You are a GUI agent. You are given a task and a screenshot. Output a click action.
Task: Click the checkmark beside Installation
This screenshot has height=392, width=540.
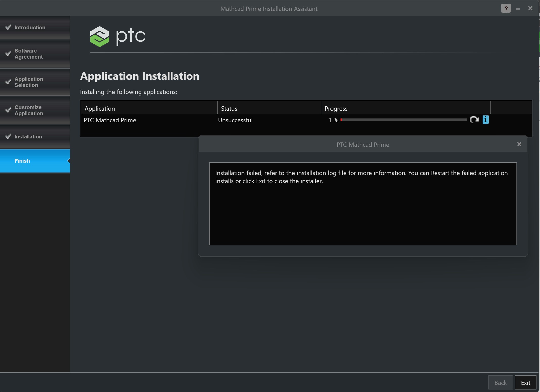(x=8, y=136)
